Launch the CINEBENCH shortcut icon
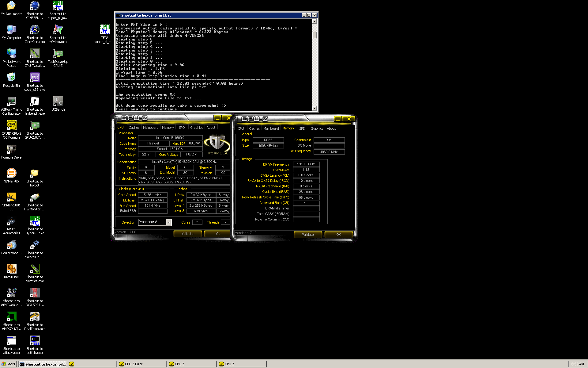Image resolution: width=588 pixels, height=368 pixels. click(35, 10)
